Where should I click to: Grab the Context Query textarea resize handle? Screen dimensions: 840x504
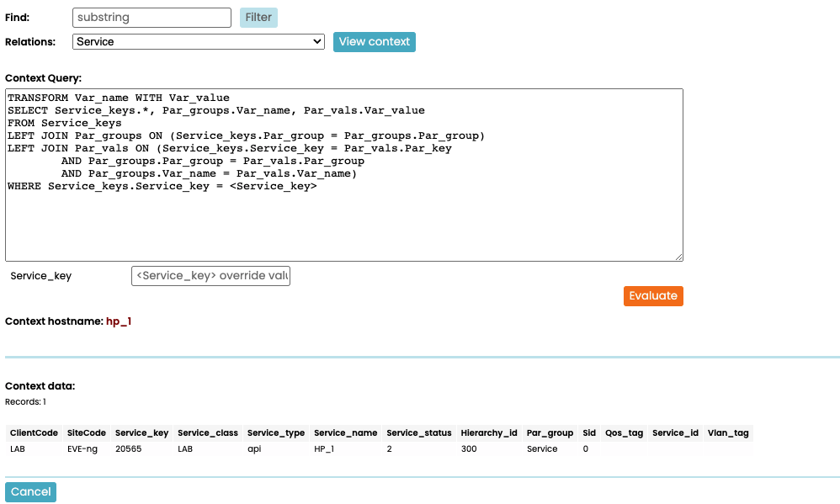pos(678,256)
